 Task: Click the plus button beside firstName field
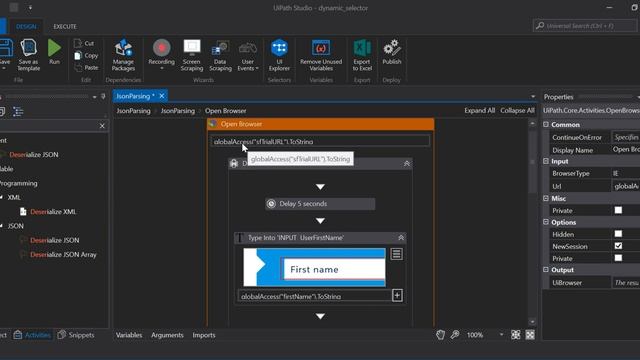click(397, 296)
